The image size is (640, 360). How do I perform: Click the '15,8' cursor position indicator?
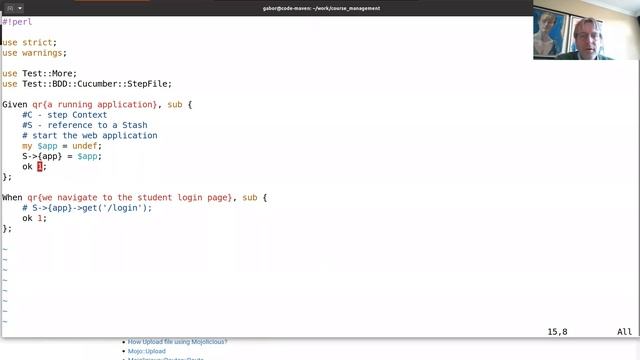tap(558, 332)
